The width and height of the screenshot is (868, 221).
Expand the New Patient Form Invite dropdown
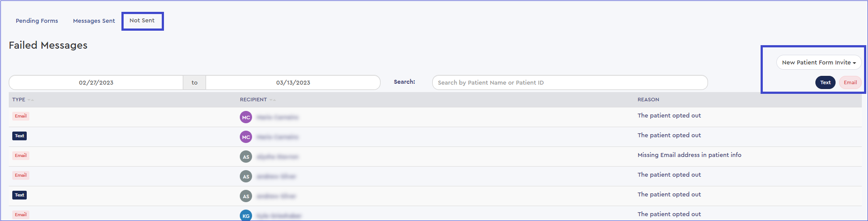pos(818,63)
